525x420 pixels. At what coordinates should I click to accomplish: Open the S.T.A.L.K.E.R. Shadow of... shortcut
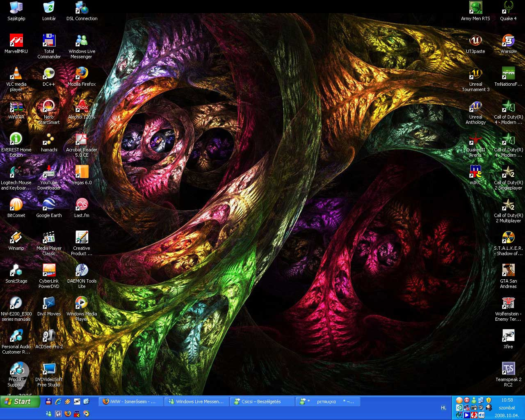[509, 243]
